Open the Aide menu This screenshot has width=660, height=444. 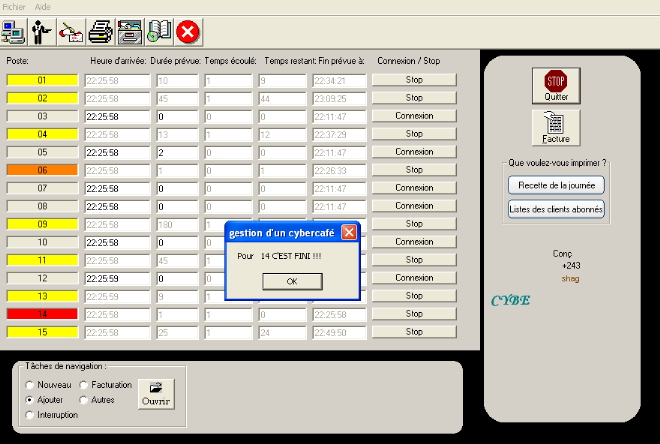tap(43, 6)
